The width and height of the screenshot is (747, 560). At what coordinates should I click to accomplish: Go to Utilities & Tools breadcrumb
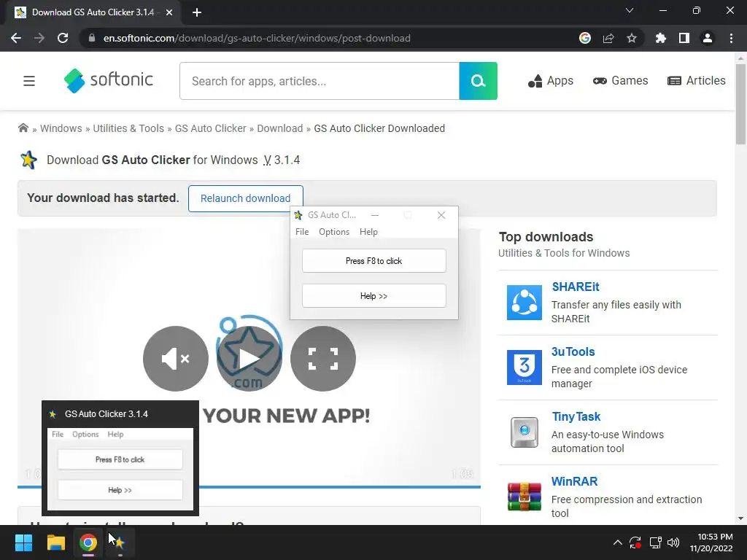(128, 128)
